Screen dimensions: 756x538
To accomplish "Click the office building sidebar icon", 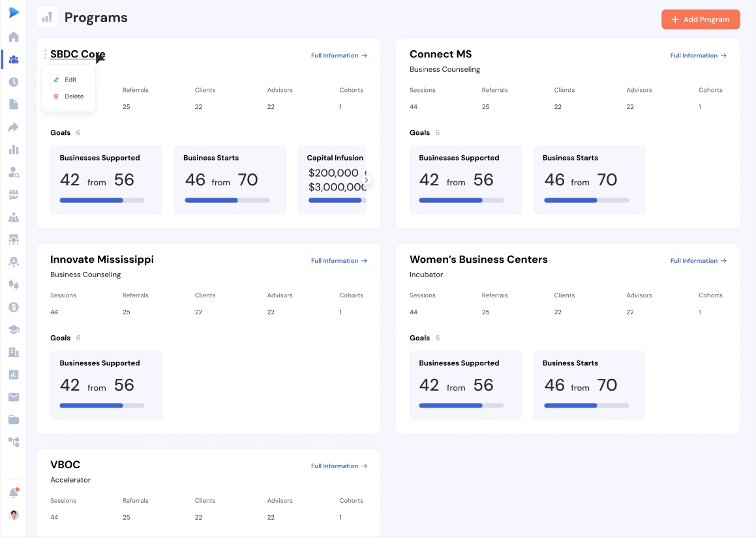I will [x=14, y=352].
